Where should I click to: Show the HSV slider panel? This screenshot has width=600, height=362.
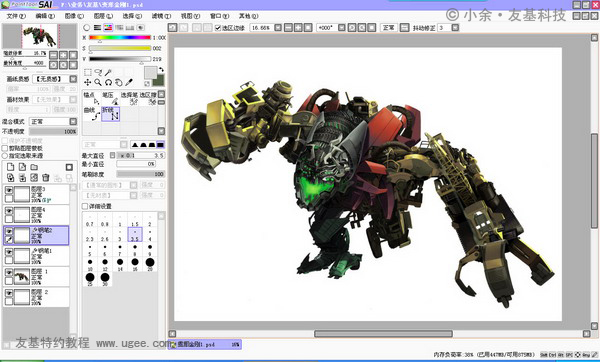(x=108, y=28)
